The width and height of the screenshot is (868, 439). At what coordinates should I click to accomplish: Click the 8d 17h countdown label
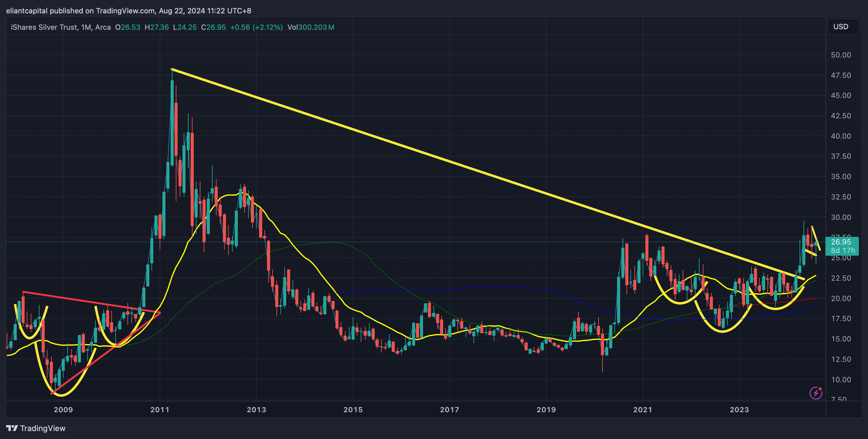click(x=843, y=250)
